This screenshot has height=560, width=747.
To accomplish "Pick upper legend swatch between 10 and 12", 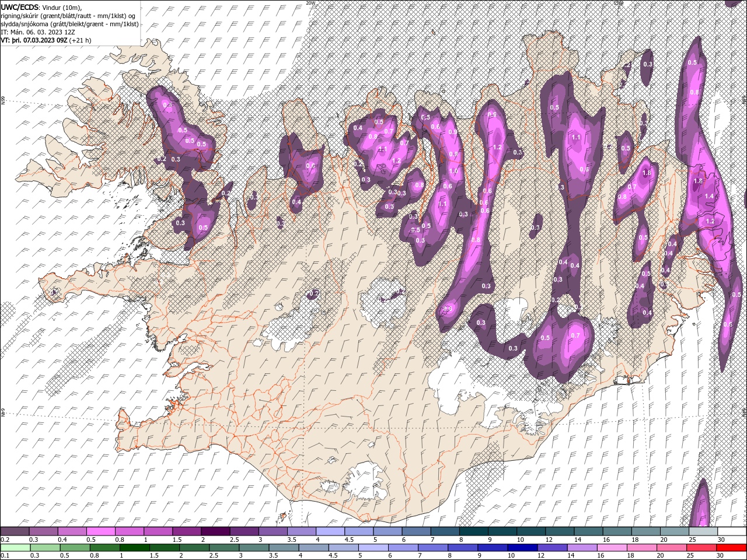I will click(x=530, y=531).
